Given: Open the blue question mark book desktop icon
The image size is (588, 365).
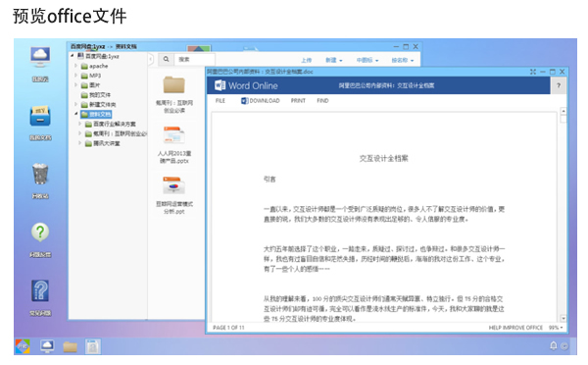Looking at the screenshot, I should [40, 290].
